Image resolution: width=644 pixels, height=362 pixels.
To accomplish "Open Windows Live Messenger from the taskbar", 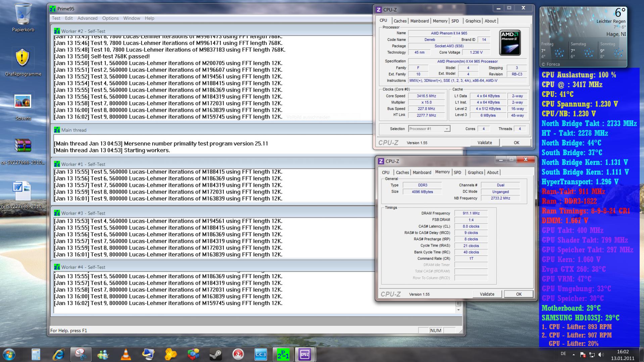I will tap(103, 354).
